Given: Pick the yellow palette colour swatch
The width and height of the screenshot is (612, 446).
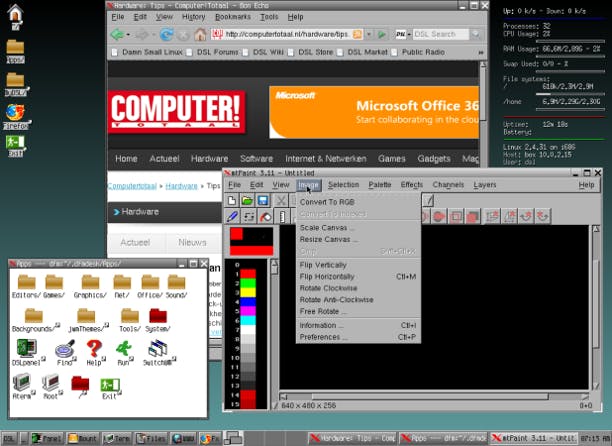Looking at the screenshot, I should pyautogui.click(x=248, y=292).
